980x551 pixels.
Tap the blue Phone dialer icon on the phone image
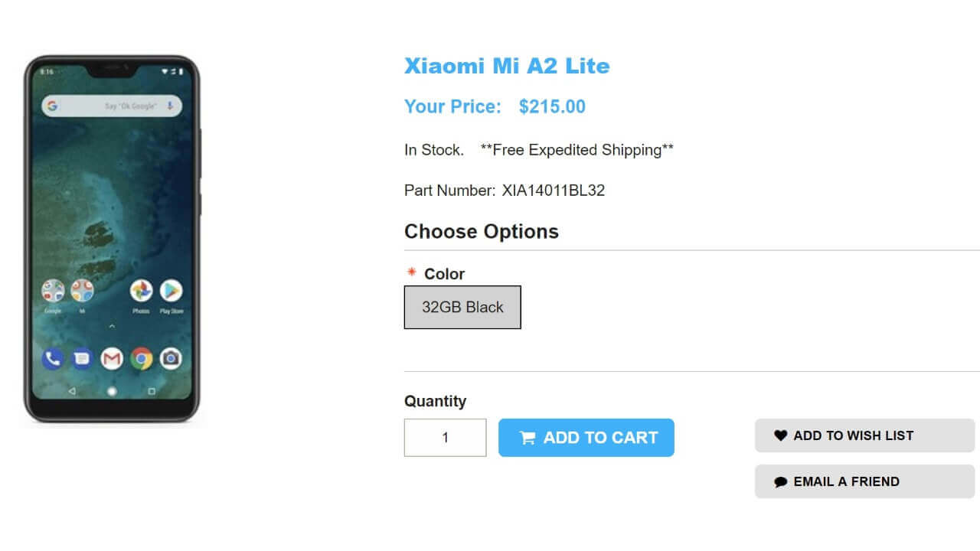point(53,358)
